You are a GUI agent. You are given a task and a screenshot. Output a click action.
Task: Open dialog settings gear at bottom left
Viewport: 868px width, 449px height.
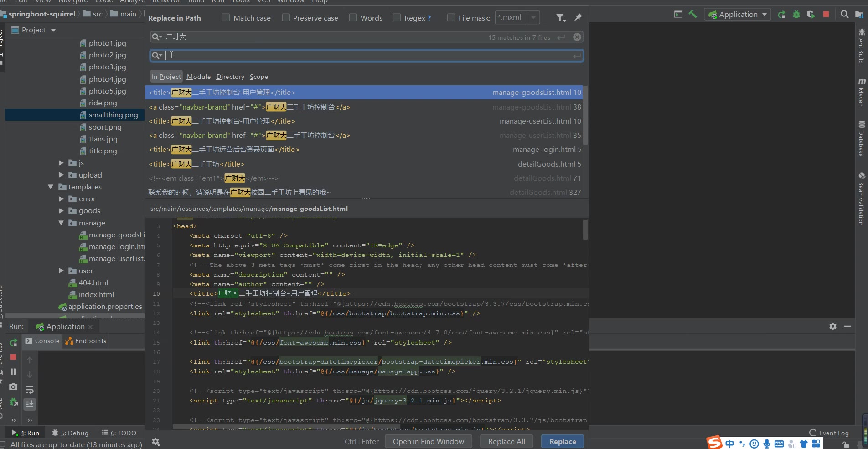156,442
